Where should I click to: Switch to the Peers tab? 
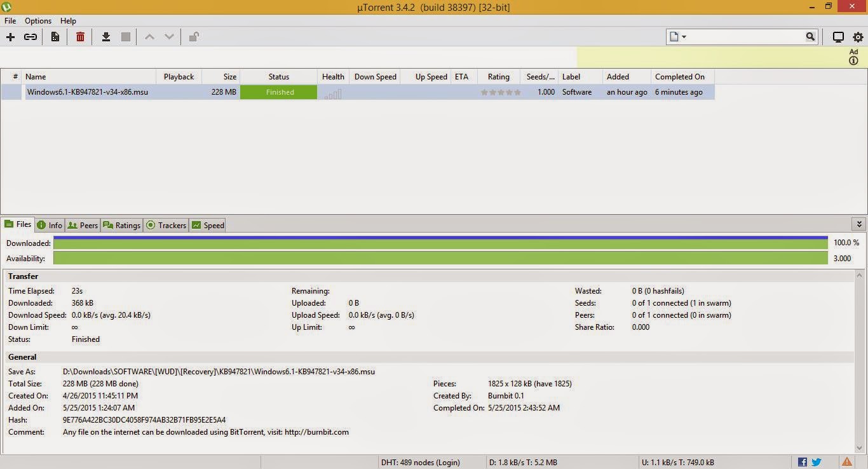(83, 225)
